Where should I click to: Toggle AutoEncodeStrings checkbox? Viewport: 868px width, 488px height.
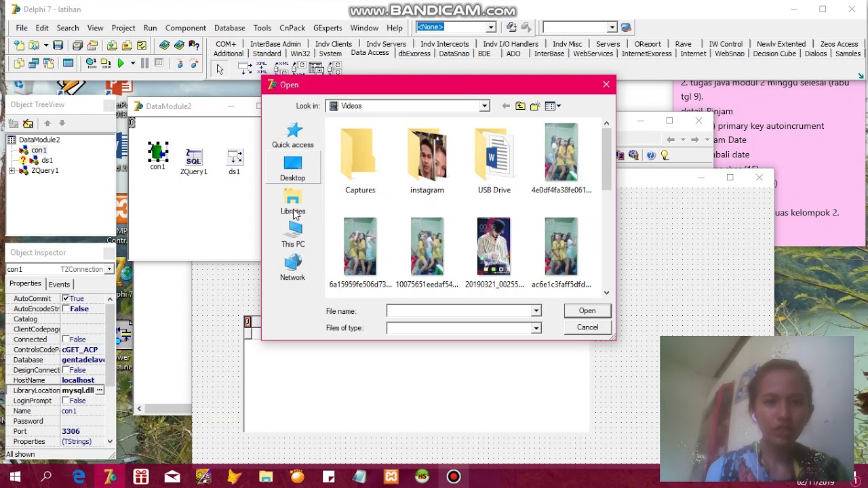point(66,309)
